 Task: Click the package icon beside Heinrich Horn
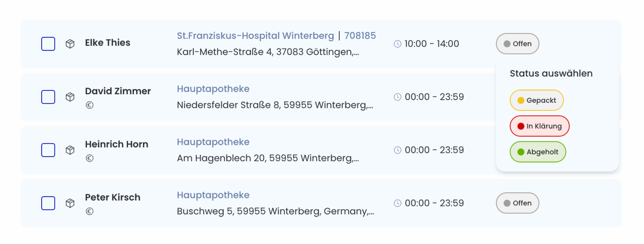(70, 150)
